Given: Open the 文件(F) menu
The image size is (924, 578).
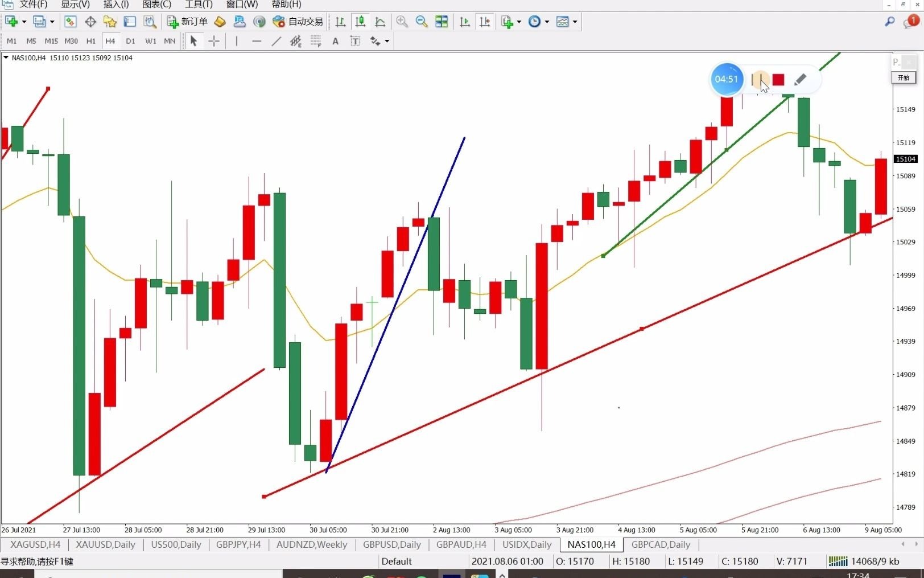Looking at the screenshot, I should [x=34, y=5].
